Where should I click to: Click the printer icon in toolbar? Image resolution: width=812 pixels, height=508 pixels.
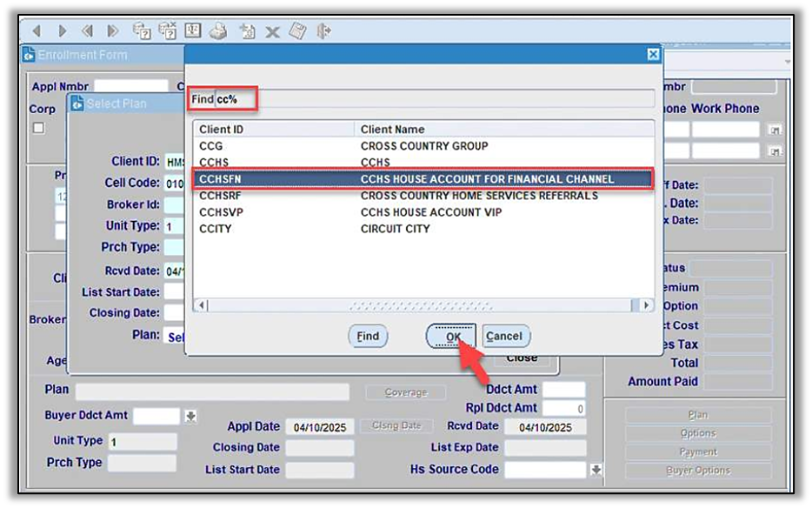[217, 31]
